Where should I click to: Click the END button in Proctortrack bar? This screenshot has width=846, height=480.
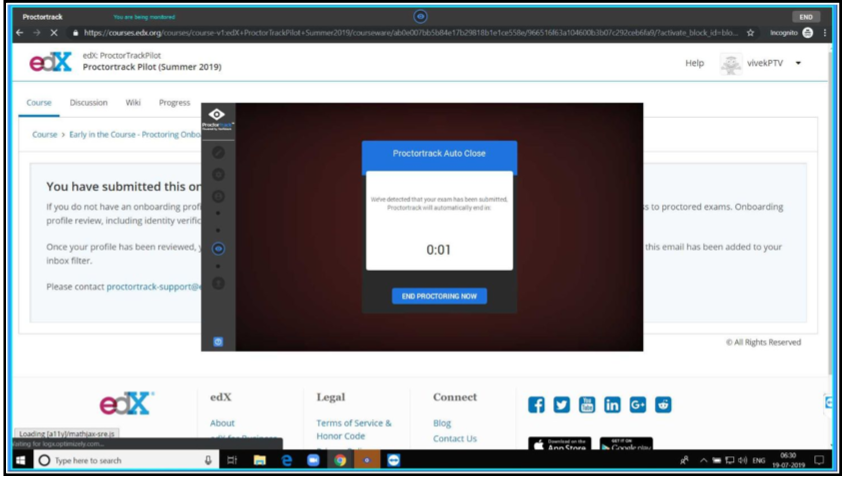tap(806, 17)
